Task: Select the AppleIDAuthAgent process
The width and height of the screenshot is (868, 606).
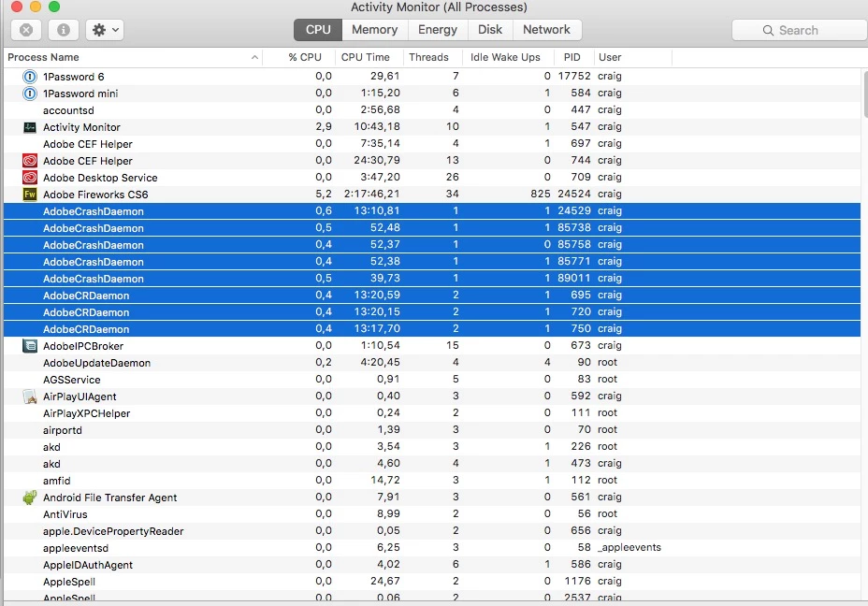Action: [x=432, y=565]
